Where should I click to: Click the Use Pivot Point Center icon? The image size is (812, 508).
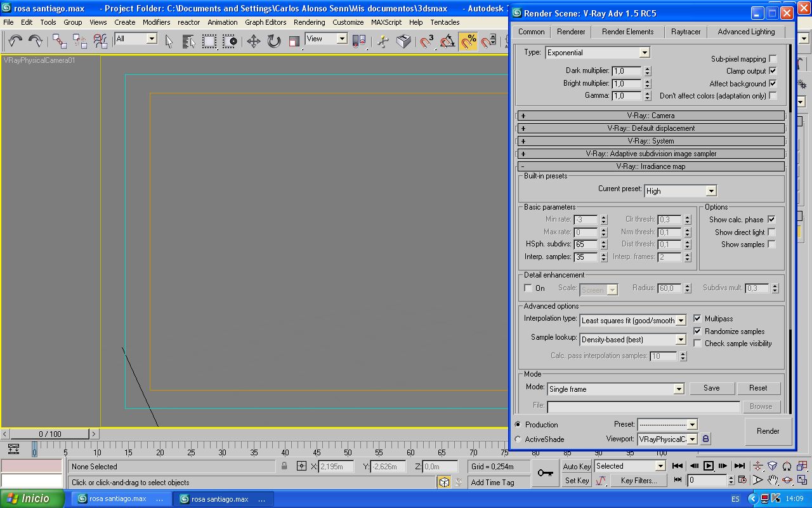[x=358, y=41]
